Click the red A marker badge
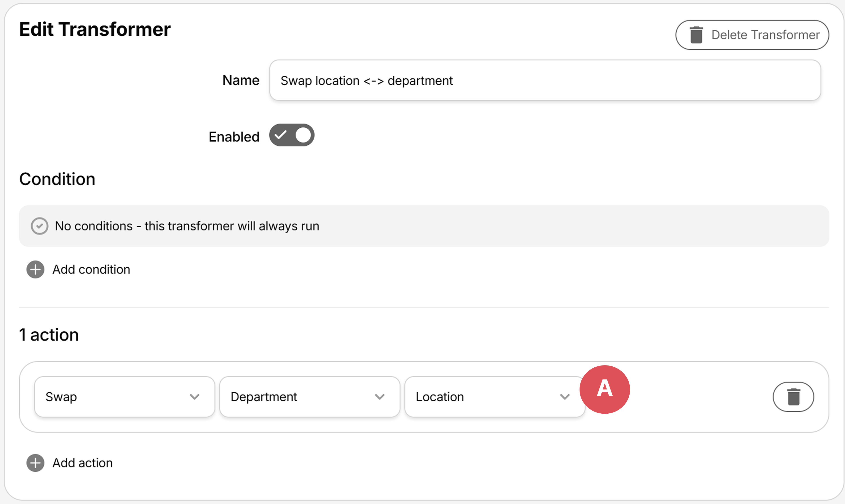The width and height of the screenshot is (845, 504). [x=605, y=389]
